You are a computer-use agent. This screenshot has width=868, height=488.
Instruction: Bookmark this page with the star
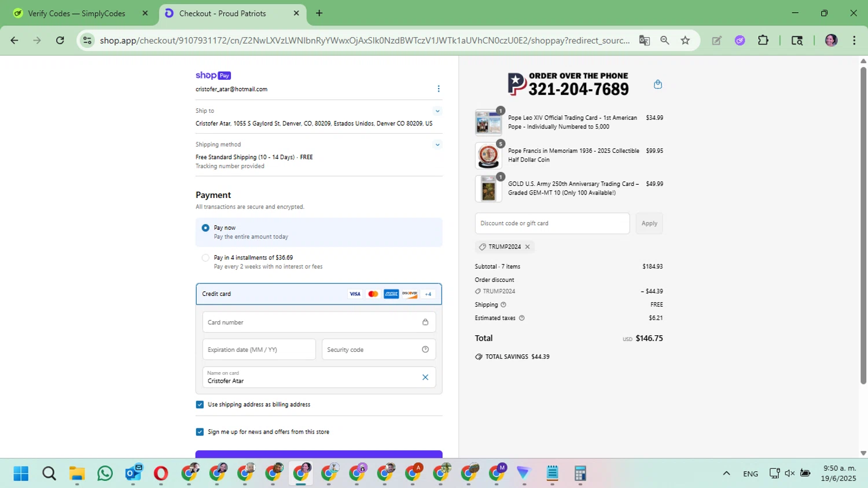point(685,41)
